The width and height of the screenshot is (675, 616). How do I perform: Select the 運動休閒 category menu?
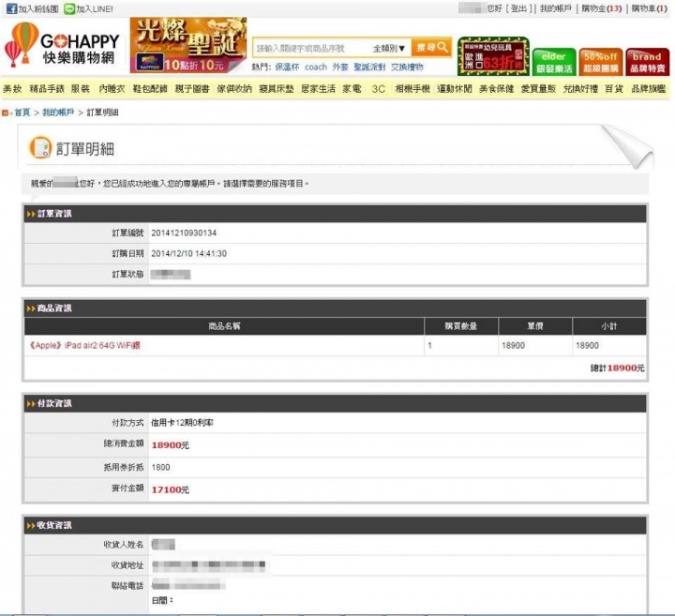455,89
